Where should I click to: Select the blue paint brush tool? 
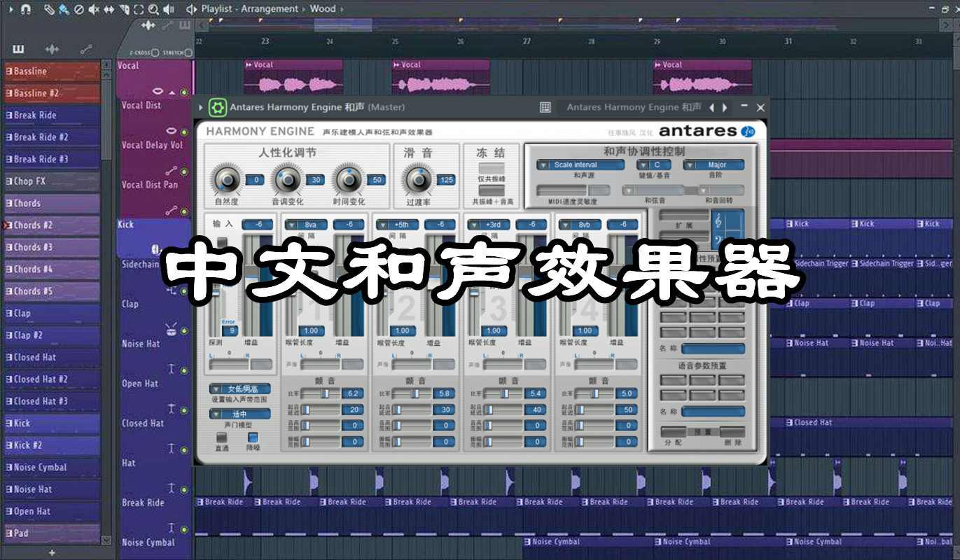[x=64, y=9]
